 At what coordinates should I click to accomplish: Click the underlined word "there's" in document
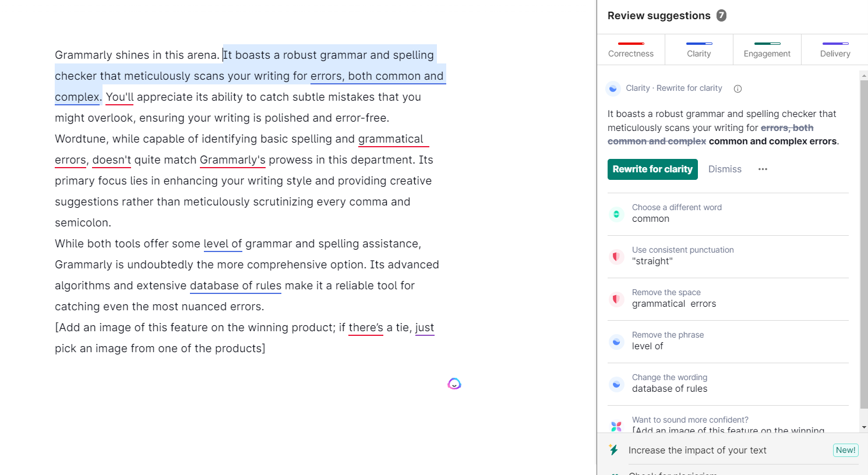(366, 328)
